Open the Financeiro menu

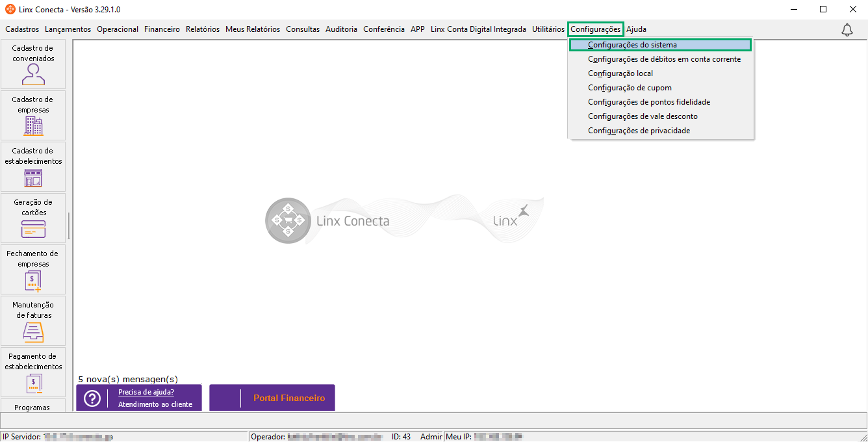(x=162, y=29)
